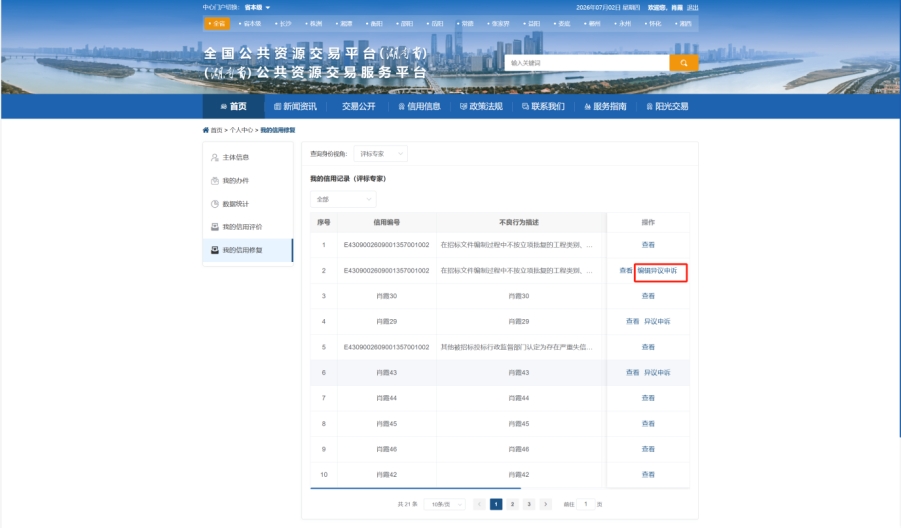Click the description cell in row 5
The width and height of the screenshot is (901, 528).
517,347
